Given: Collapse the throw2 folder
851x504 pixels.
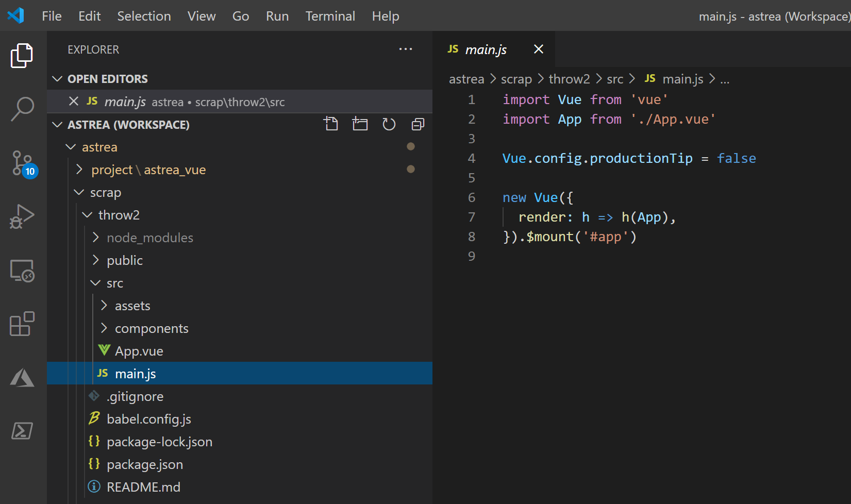Looking at the screenshot, I should point(119,215).
